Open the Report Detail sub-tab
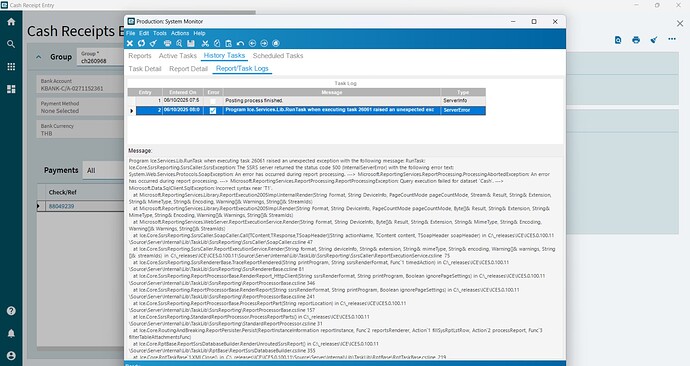The image size is (690, 366). click(x=188, y=69)
